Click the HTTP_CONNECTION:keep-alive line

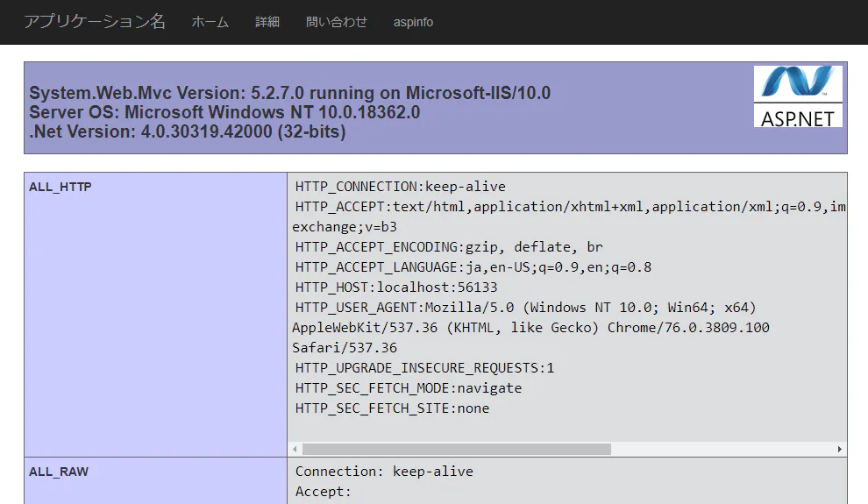tap(400, 187)
